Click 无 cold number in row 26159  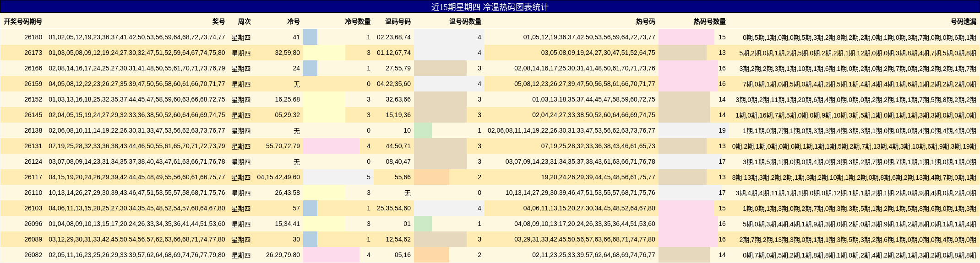point(297,84)
